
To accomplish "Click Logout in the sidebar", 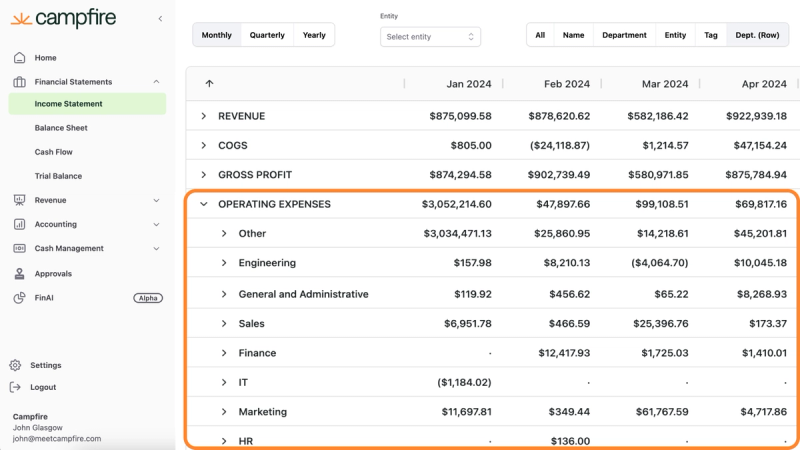I will 43,387.
